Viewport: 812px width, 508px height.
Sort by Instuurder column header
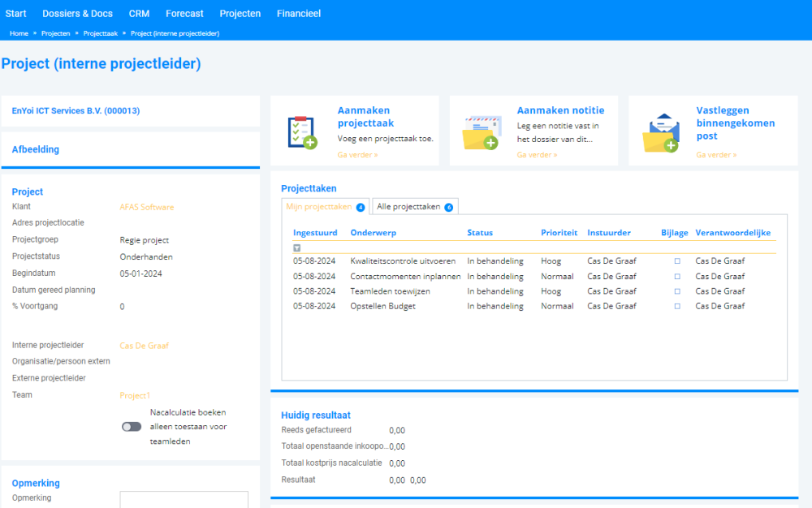[x=608, y=233]
